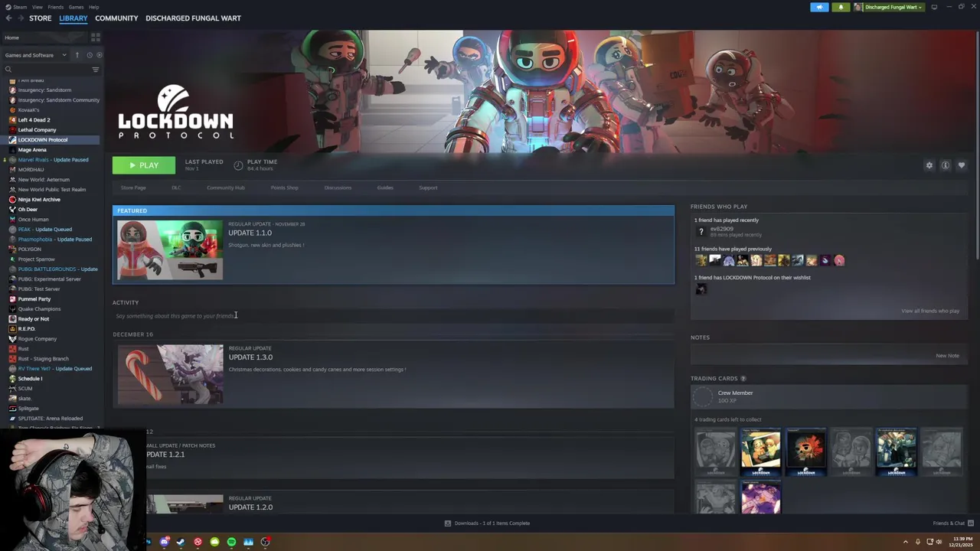Open wishlist friend's avatar
Image resolution: width=980 pixels, height=551 pixels.
tap(701, 289)
